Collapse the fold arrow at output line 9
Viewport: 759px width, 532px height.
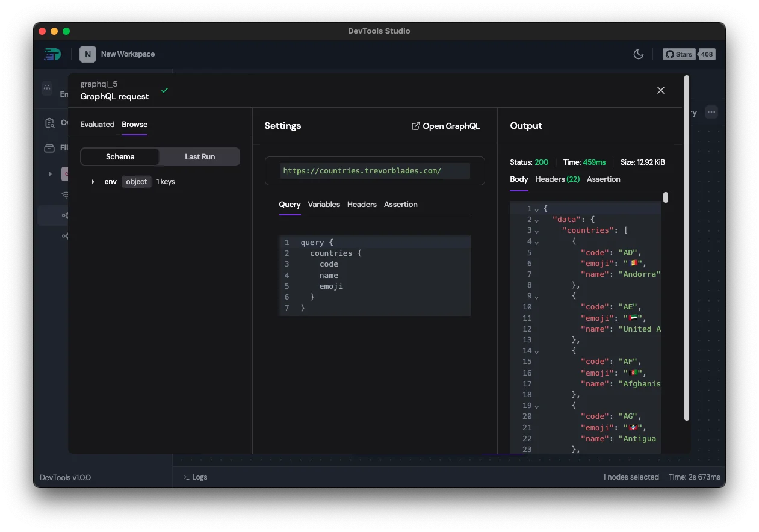pos(537,297)
